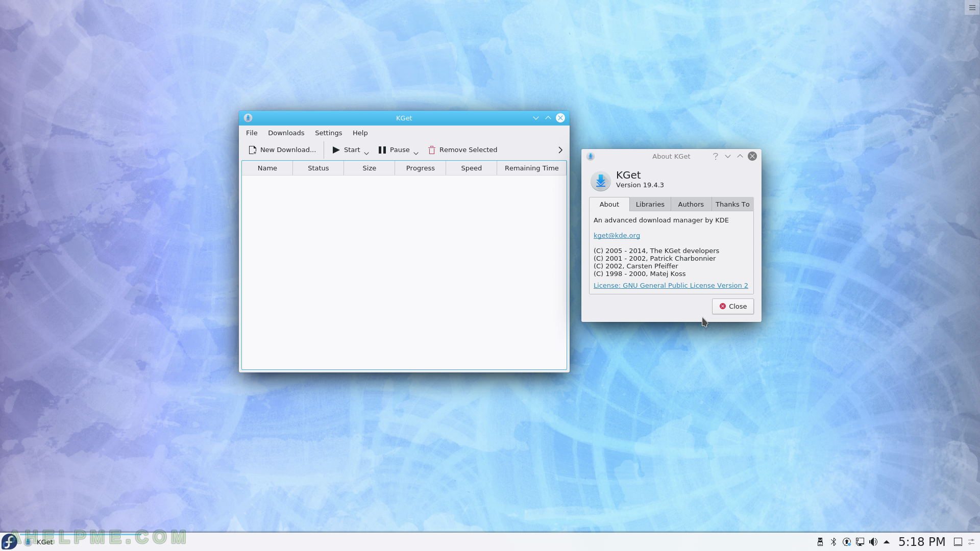Click the New Download document icon
This screenshot has height=551, width=980.
[252, 150]
